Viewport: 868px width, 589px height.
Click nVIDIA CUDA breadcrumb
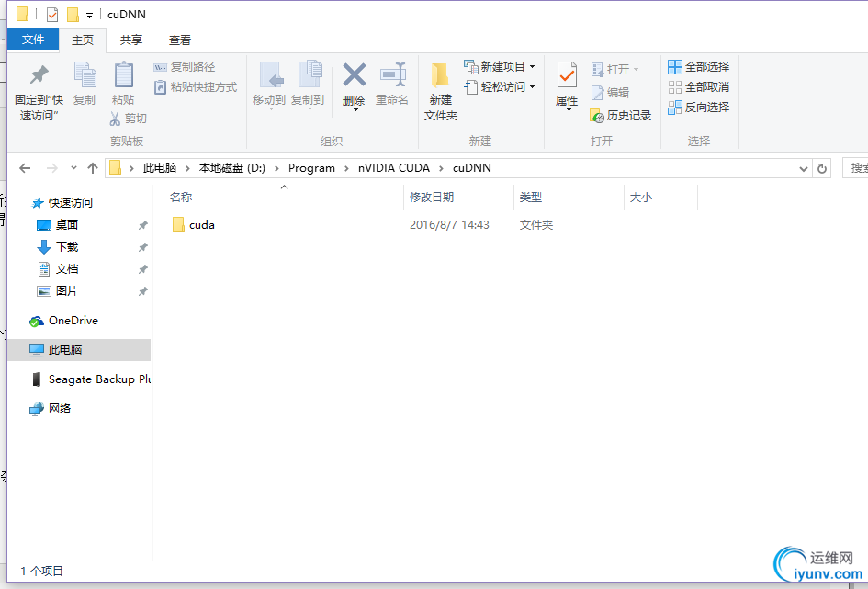394,168
